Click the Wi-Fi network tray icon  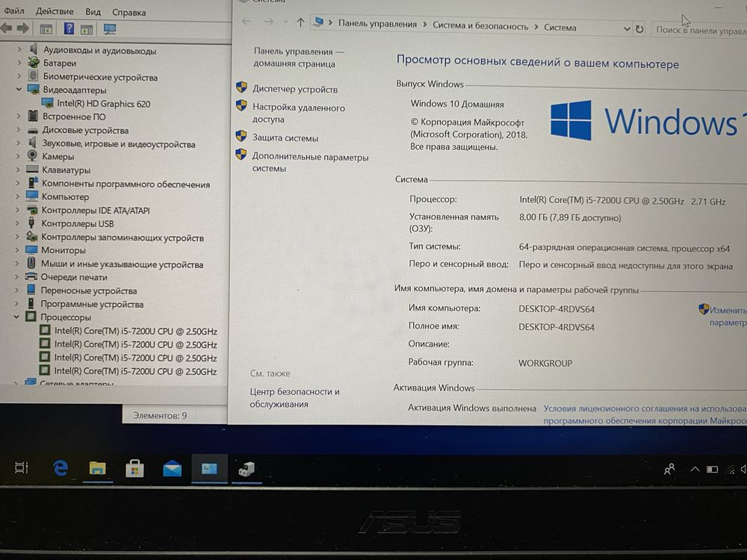point(731,470)
